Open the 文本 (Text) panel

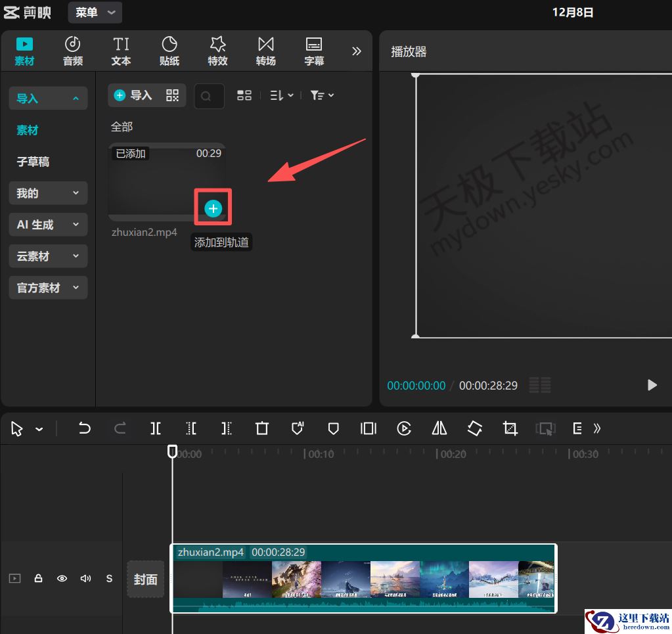[121, 51]
